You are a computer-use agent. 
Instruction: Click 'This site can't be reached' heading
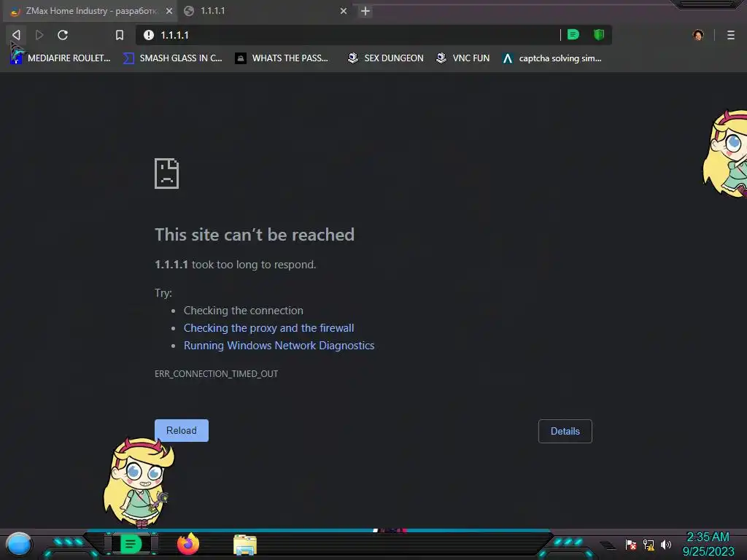pyautogui.click(x=255, y=235)
